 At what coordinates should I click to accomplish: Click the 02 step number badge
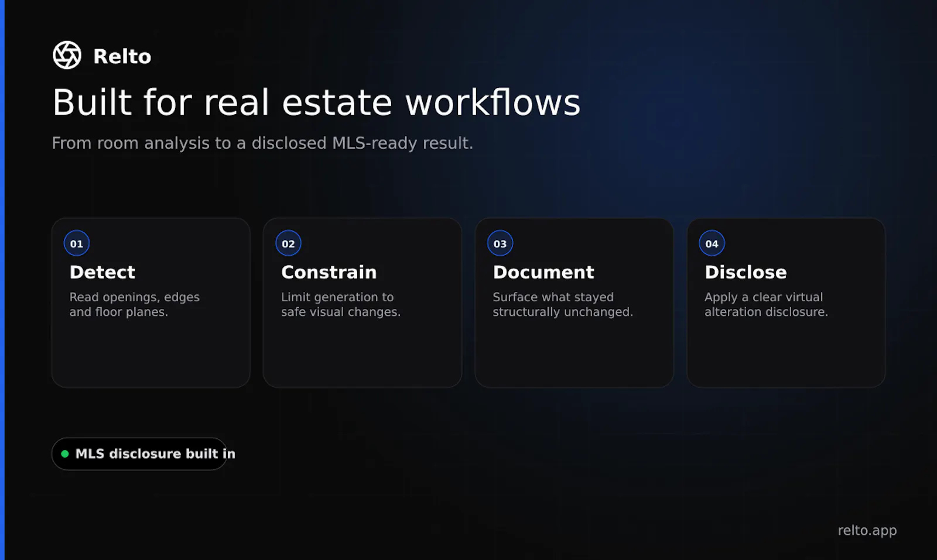[289, 243]
